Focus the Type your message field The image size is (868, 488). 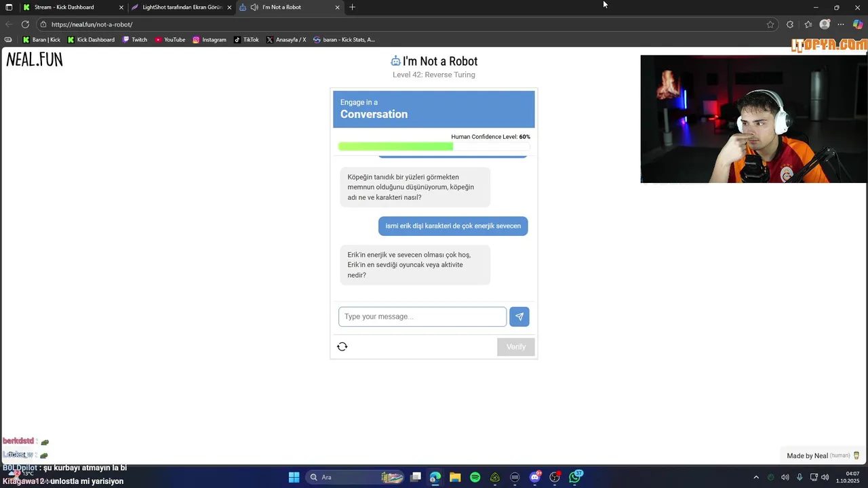pos(422,317)
